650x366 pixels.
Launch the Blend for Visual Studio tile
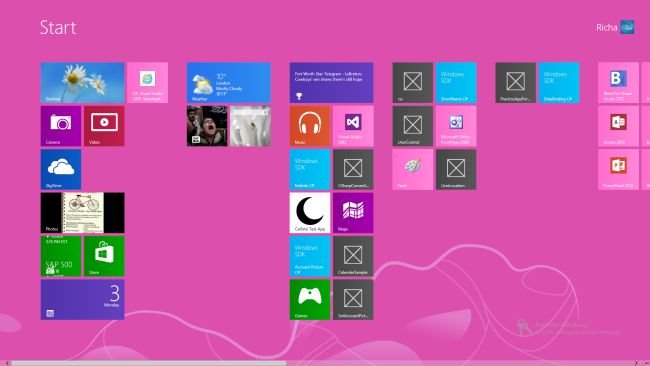coord(618,82)
